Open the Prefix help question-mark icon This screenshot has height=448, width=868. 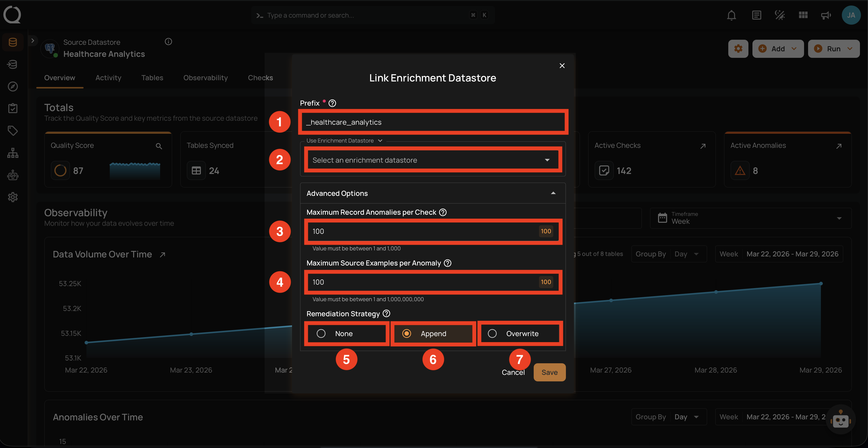pyautogui.click(x=332, y=103)
